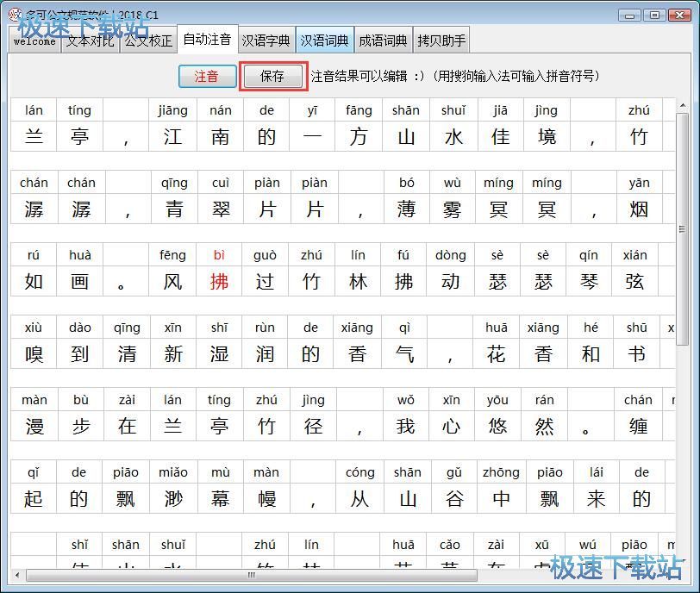Click the red highlighted character 拂
This screenshot has height=593, width=700.
point(219,282)
